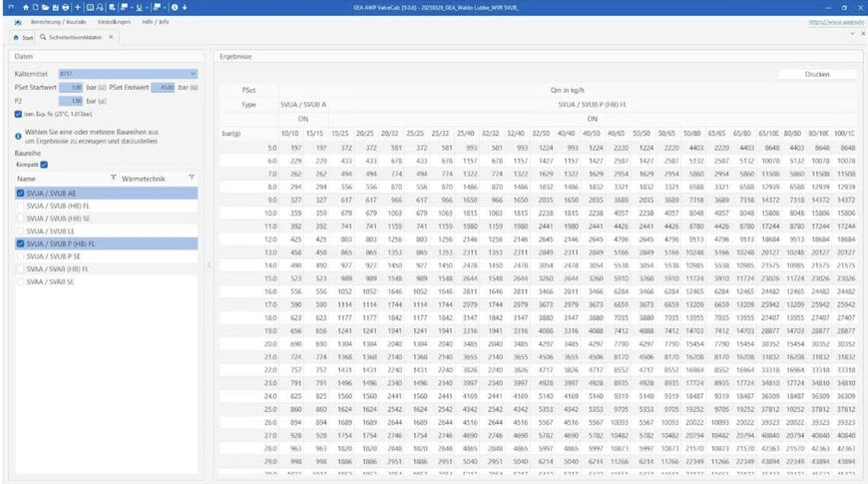Expand the dropdown arrow left of info icon
This screenshot has width=868, height=484.
coord(165,8)
